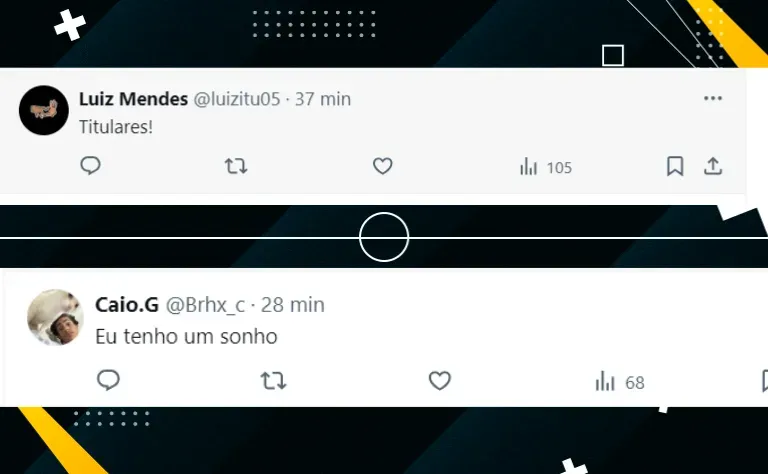Like Caio.G's "Eu tenho um sonho" tweet
The height and width of the screenshot is (474, 768).
[439, 380]
